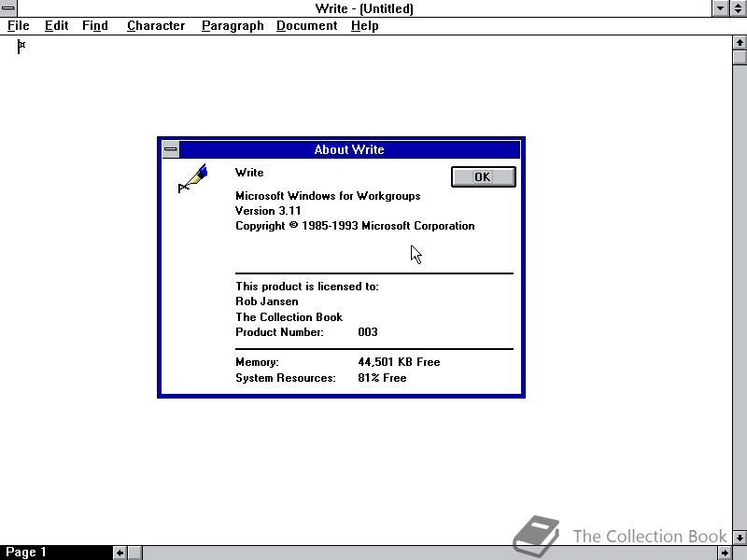Click the "System Resources:" label

click(286, 378)
